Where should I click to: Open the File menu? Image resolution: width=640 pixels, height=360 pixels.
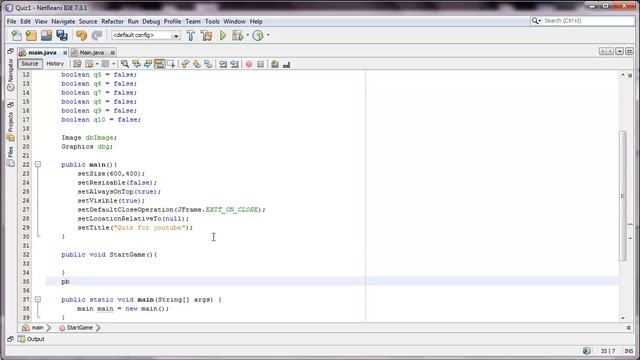pos(11,21)
